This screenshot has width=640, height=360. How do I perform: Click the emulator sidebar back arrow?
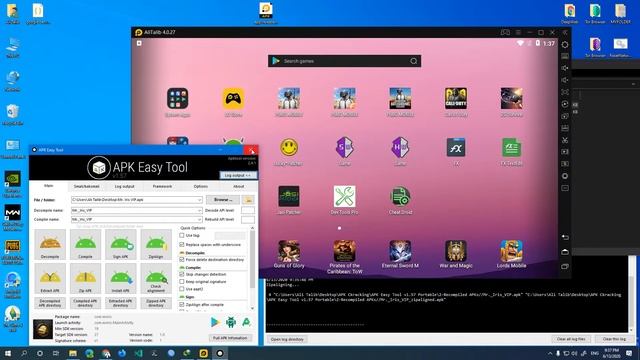[x=565, y=237]
